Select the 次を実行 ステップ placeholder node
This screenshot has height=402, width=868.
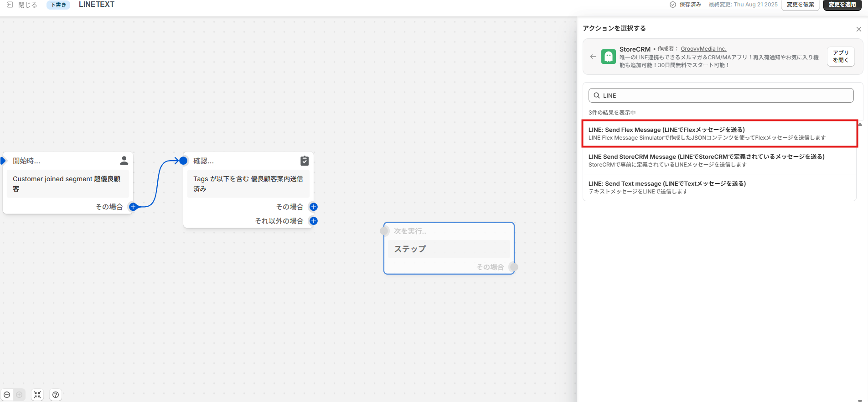tap(449, 248)
